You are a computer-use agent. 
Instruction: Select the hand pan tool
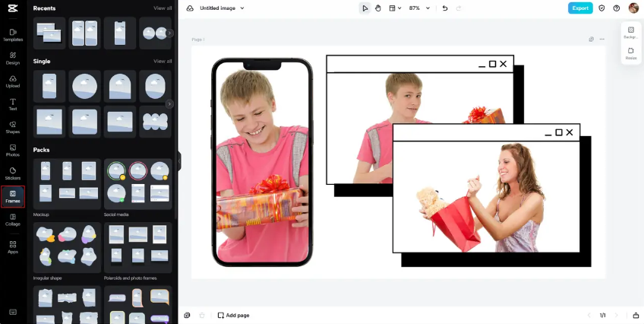pyautogui.click(x=378, y=8)
